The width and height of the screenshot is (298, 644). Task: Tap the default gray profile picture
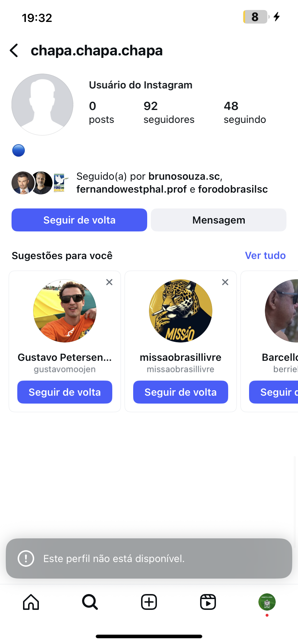pos(42,105)
